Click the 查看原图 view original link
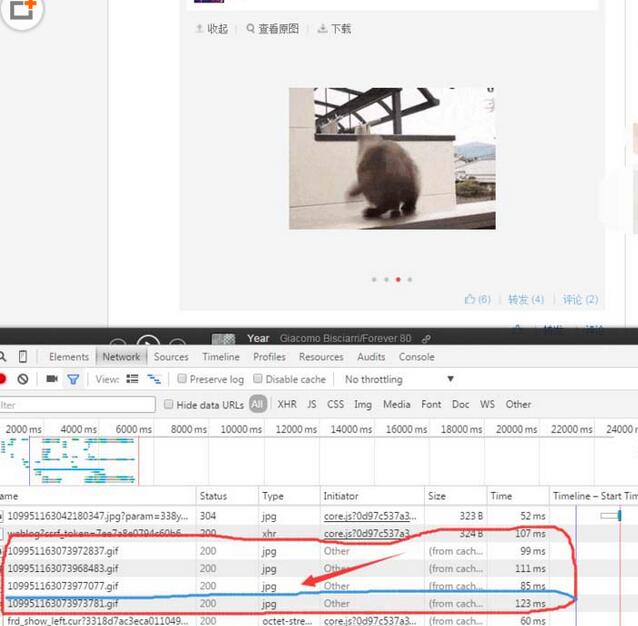638x626 pixels. [273, 29]
